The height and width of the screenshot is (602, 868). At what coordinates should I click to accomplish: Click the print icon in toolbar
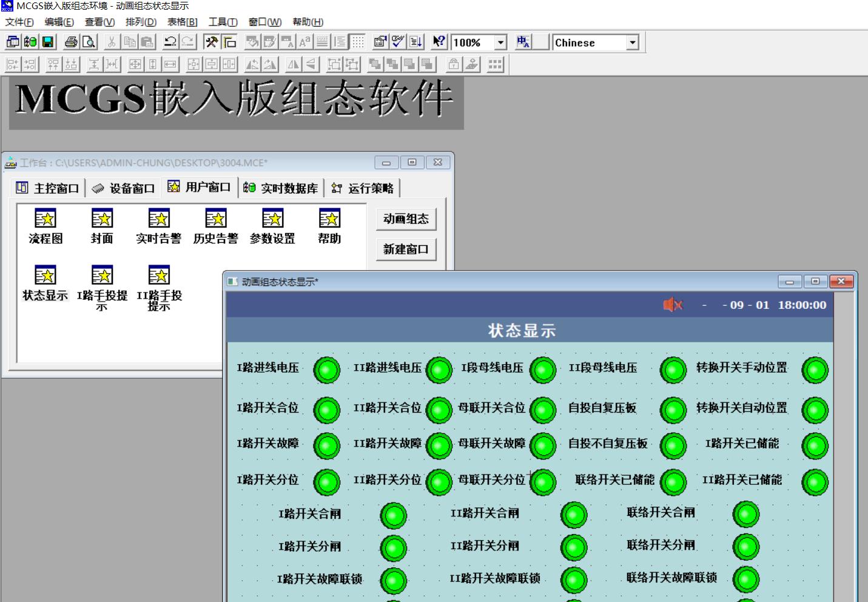[72, 42]
